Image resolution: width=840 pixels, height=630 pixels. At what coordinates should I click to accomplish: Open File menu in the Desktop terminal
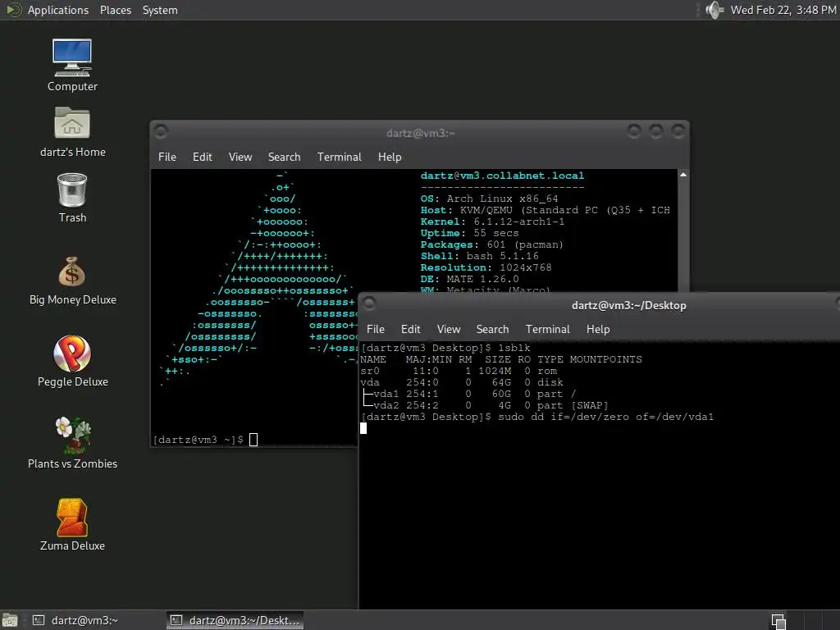click(x=375, y=330)
